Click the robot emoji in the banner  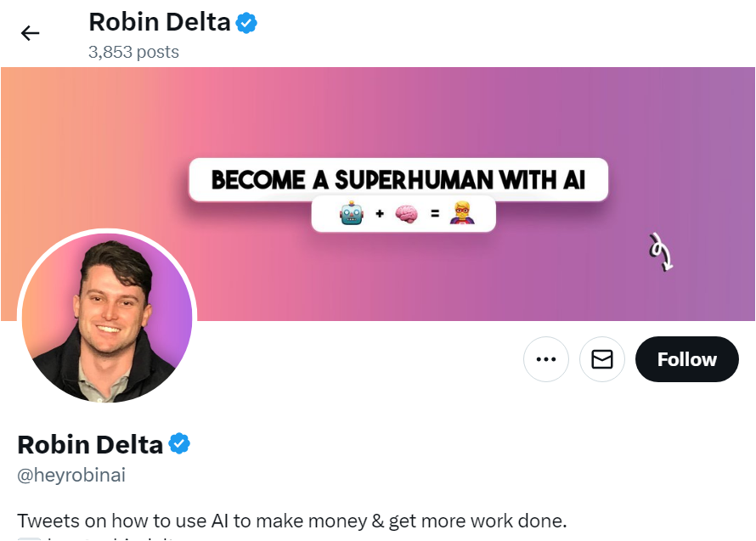[x=351, y=214]
